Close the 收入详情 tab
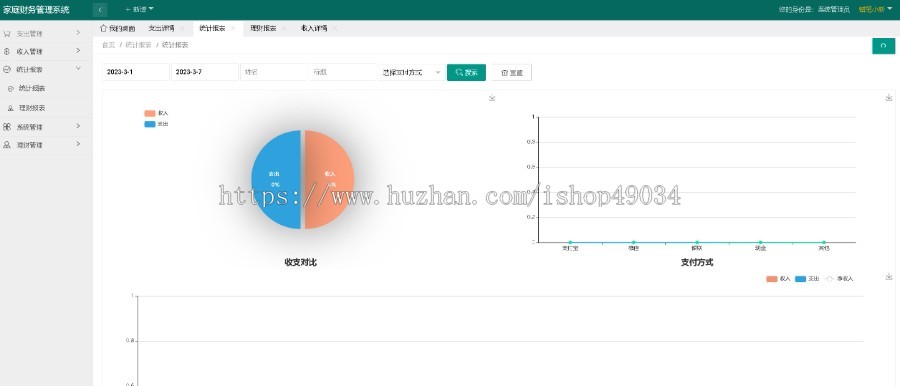Screen dimensions: 900x386 335,28
